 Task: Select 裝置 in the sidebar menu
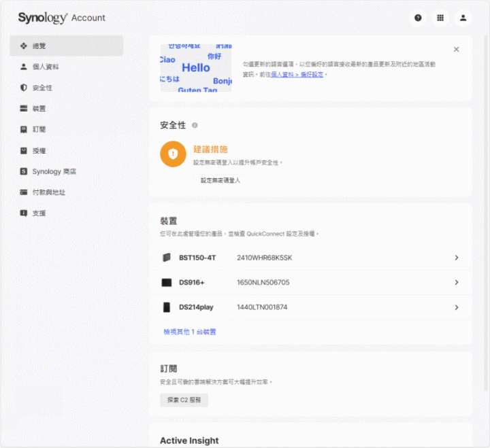click(x=67, y=108)
